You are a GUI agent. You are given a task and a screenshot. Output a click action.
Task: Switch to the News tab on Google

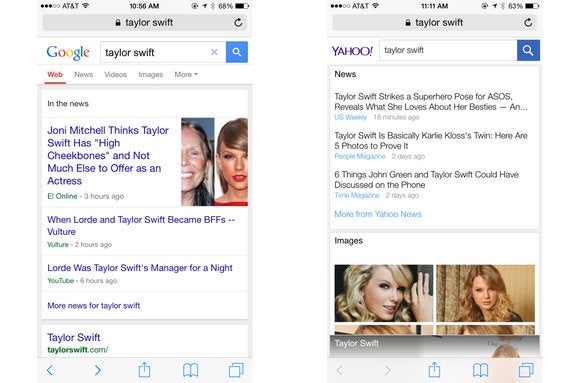(x=84, y=74)
